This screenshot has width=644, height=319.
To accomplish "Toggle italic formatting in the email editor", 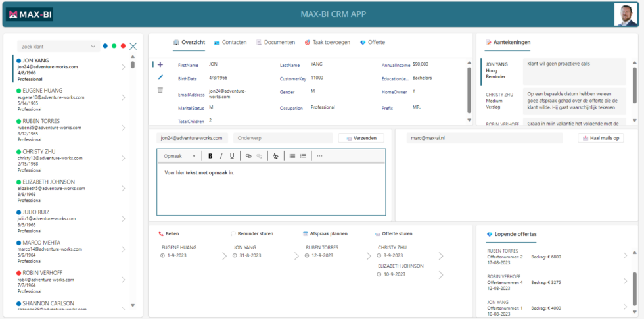I will (221, 156).
